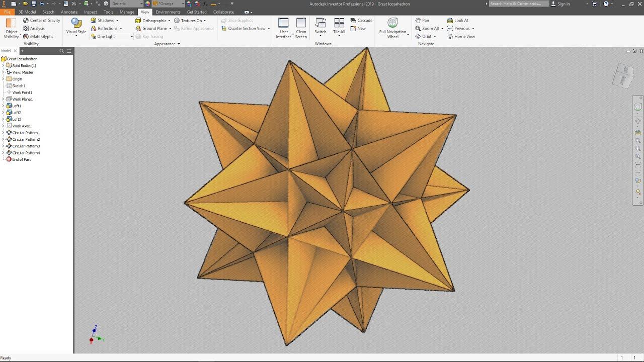Click the End of Part marker
644x362 pixels.
[19, 159]
